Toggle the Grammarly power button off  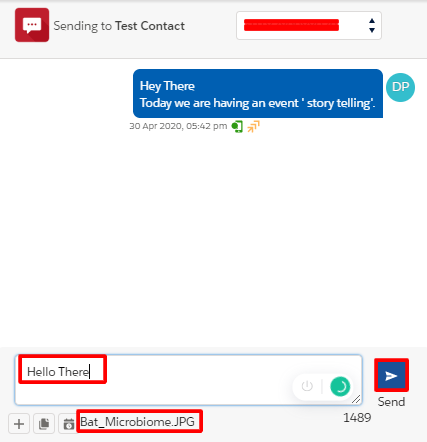click(x=307, y=386)
